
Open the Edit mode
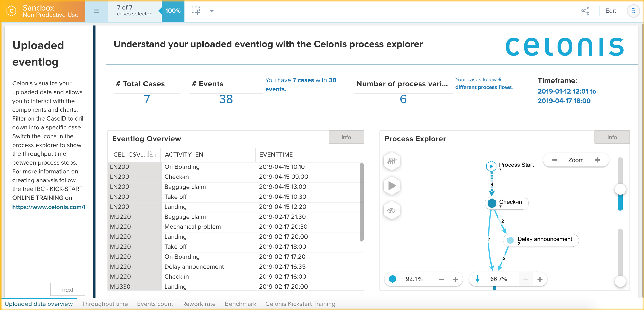point(611,11)
